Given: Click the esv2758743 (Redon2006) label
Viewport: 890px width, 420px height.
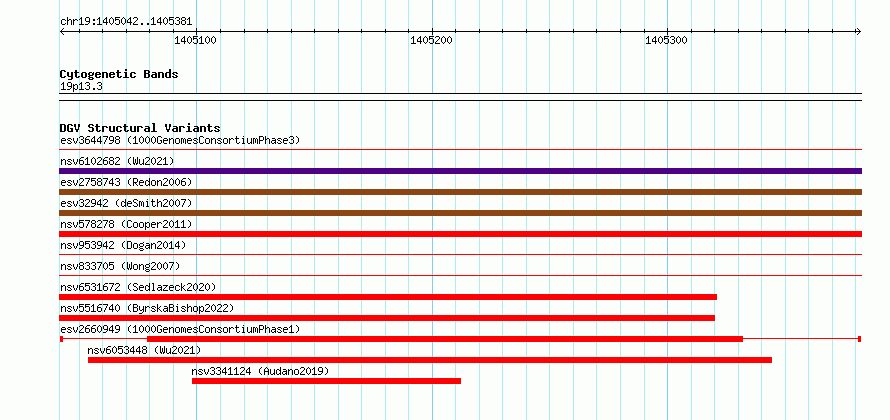Looking at the screenshot, I should coord(126,182).
